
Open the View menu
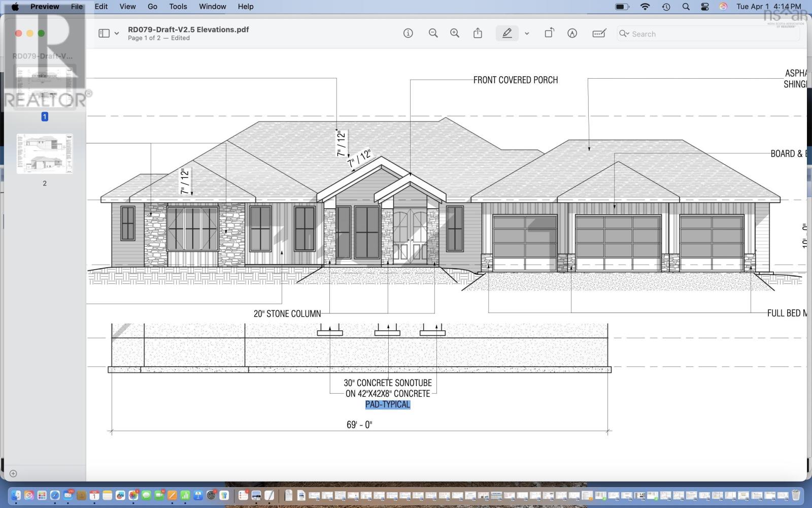click(x=127, y=7)
